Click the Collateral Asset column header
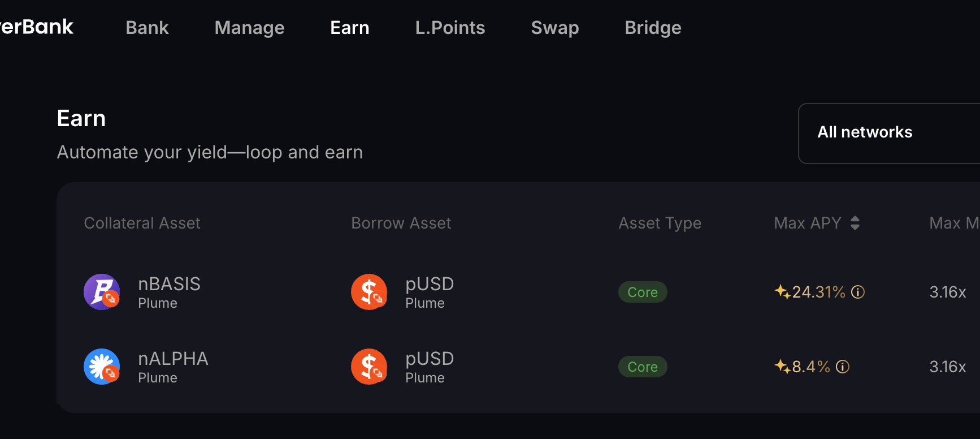The image size is (980, 439). (142, 223)
